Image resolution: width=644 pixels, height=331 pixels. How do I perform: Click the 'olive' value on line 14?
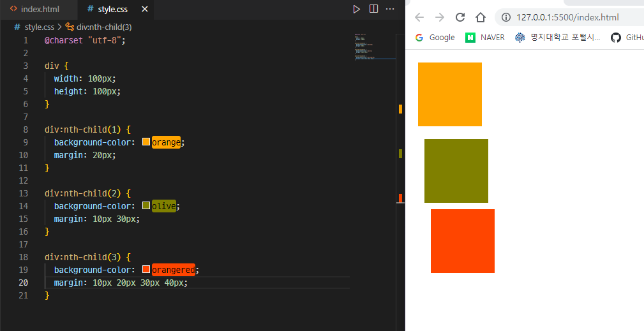pos(164,206)
